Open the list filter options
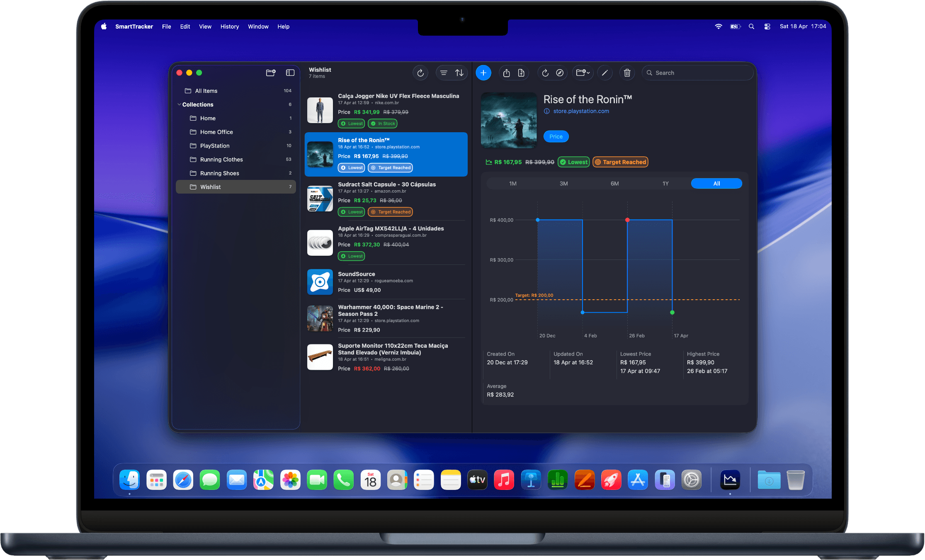 pyautogui.click(x=444, y=73)
